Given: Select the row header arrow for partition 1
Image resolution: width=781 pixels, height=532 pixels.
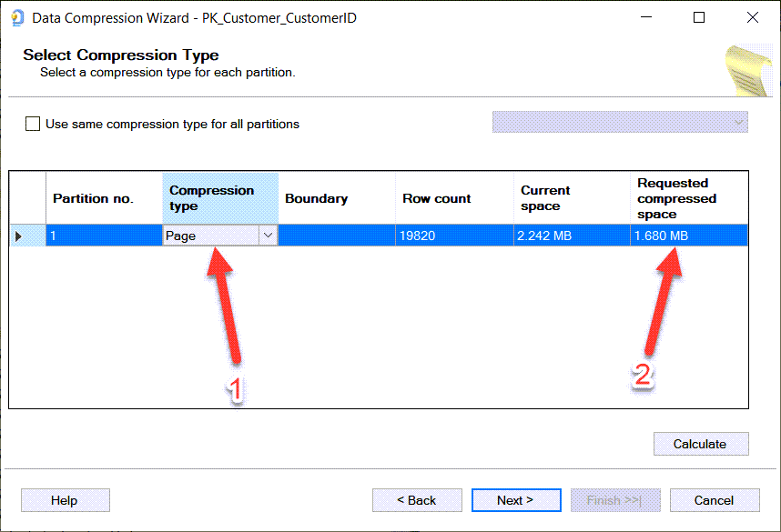Looking at the screenshot, I should 27,236.
